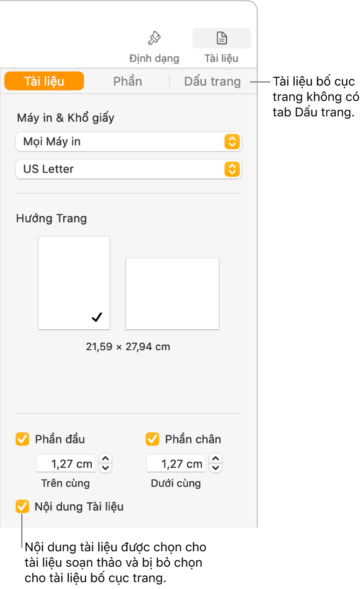Click the Phần đầu margin input field
The width and height of the screenshot is (364, 589).
tap(66, 464)
